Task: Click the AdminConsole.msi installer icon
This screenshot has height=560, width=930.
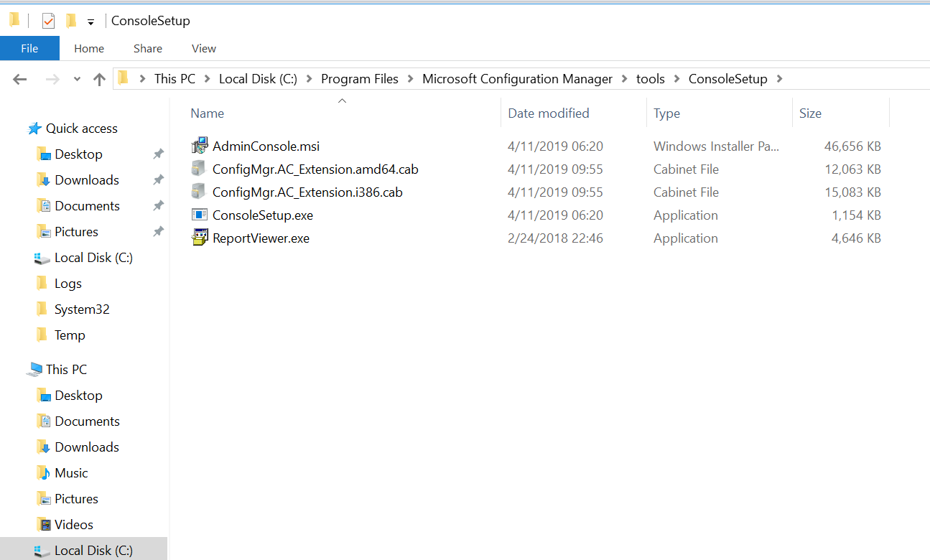Action: tap(199, 146)
